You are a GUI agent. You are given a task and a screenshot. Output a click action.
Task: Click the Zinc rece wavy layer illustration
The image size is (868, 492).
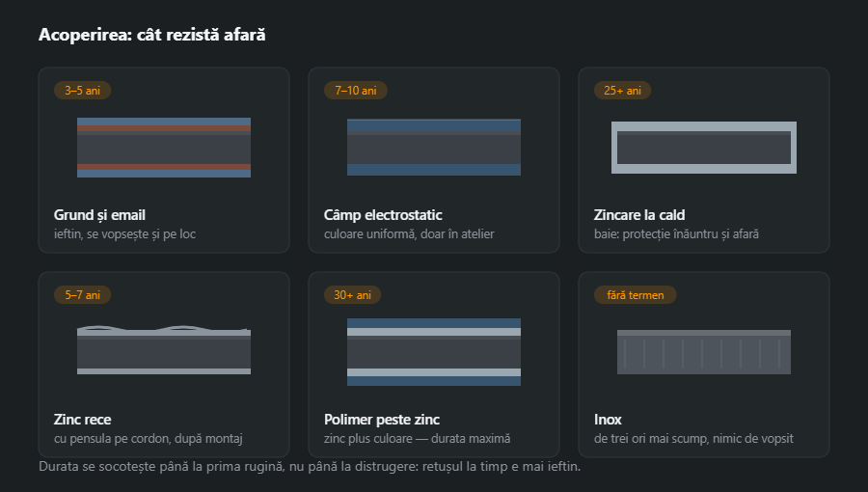164,350
